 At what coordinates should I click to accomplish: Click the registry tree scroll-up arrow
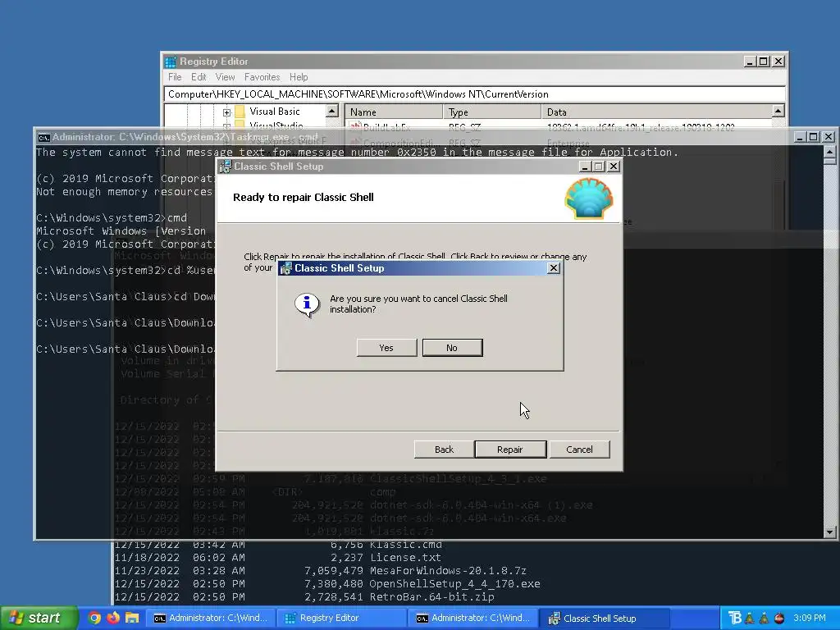(x=332, y=112)
